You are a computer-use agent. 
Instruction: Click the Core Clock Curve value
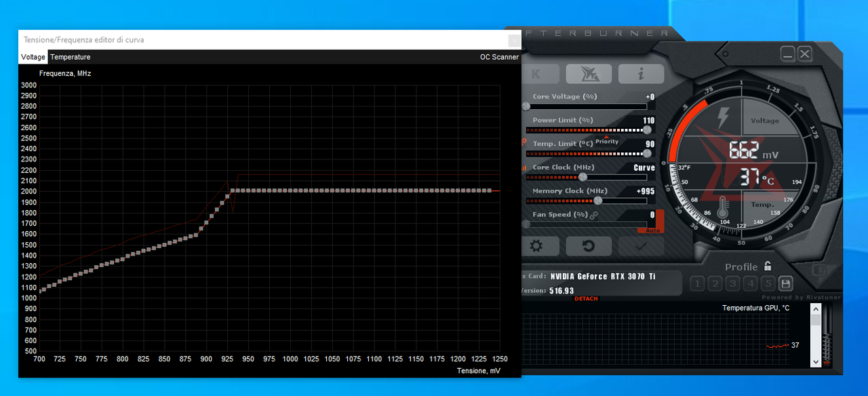click(644, 167)
